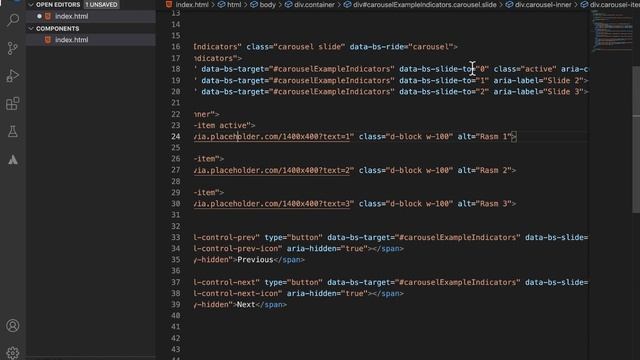Image resolution: width=640 pixels, height=360 pixels.
Task: Click type="button" on line 37
Action: (x=293, y=282)
